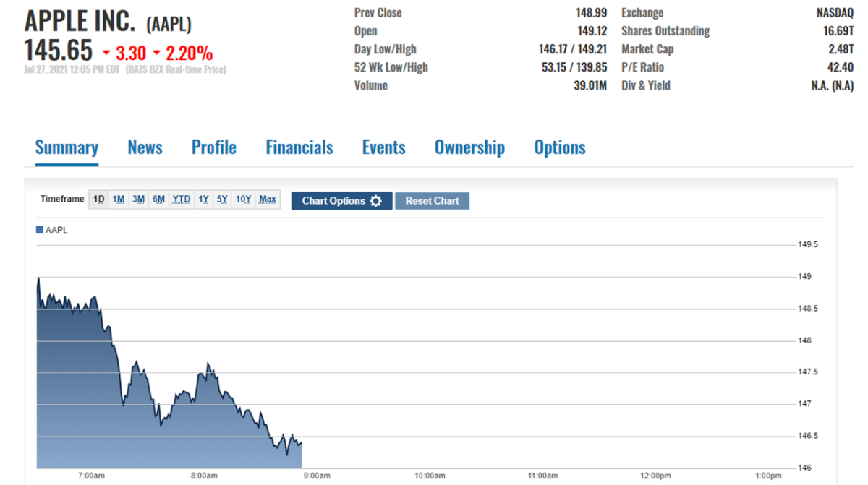Image resolution: width=868 pixels, height=485 pixels.
Task: Click the Market Cap label
Action: [647, 49]
